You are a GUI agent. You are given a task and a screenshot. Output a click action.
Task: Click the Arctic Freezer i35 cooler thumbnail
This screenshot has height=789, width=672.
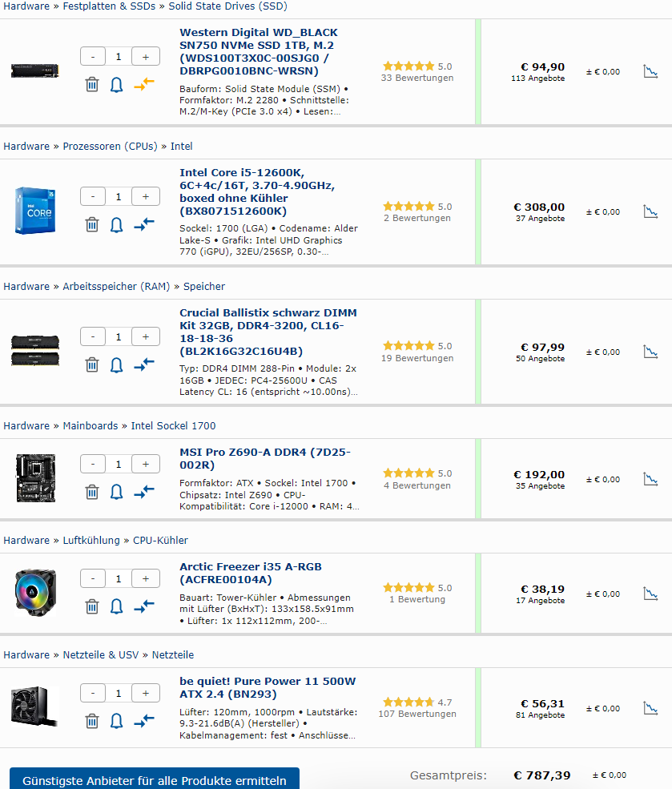pos(35,591)
